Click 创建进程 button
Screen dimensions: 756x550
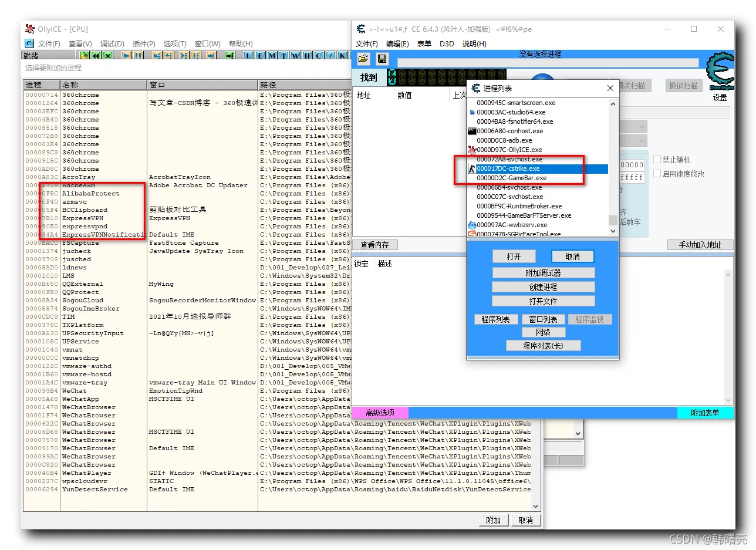(x=543, y=287)
